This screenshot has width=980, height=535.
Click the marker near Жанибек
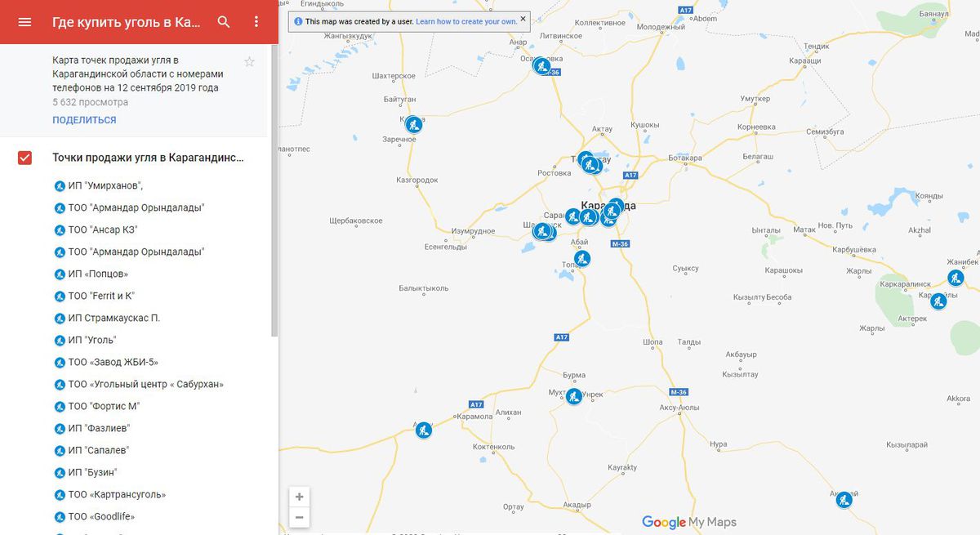955,278
